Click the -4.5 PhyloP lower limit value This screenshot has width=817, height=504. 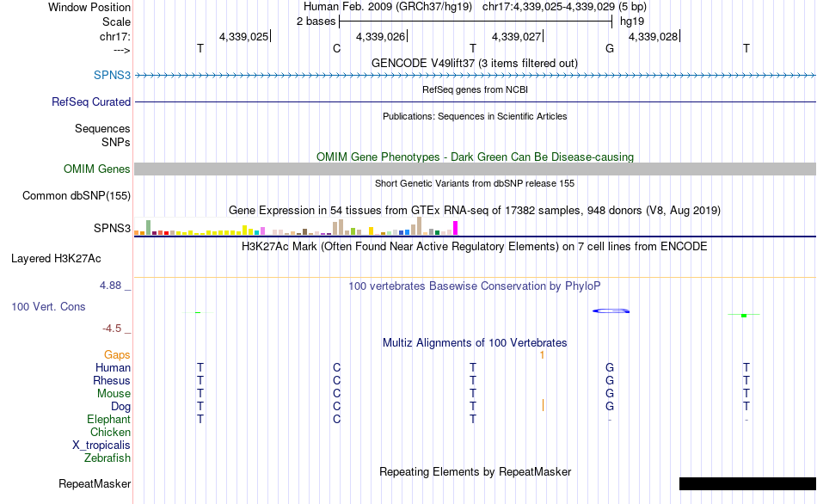112,329
